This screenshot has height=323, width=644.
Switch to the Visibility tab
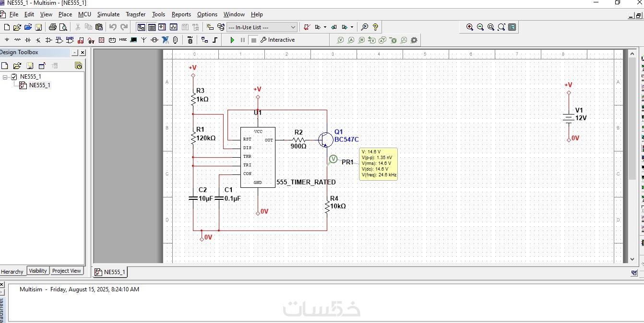38,271
